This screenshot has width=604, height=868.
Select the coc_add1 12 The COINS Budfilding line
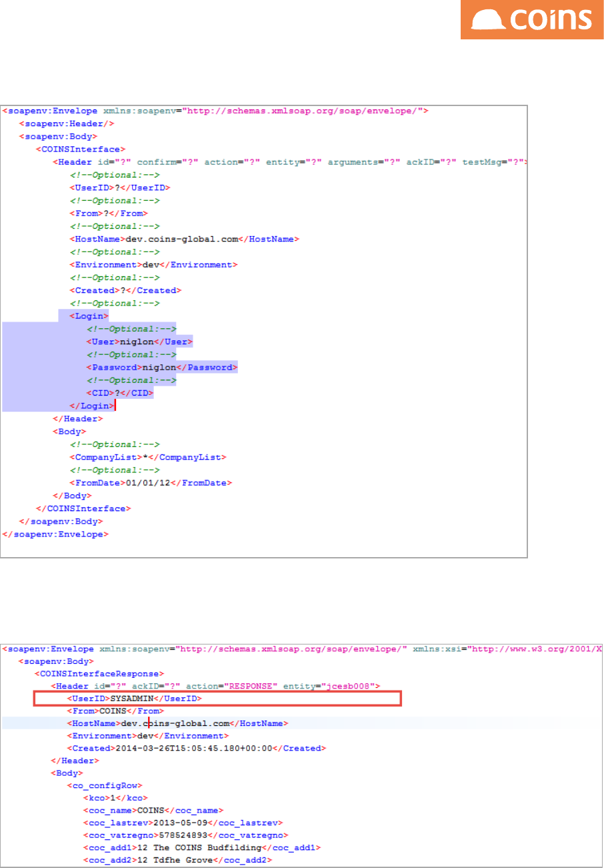tap(201, 847)
